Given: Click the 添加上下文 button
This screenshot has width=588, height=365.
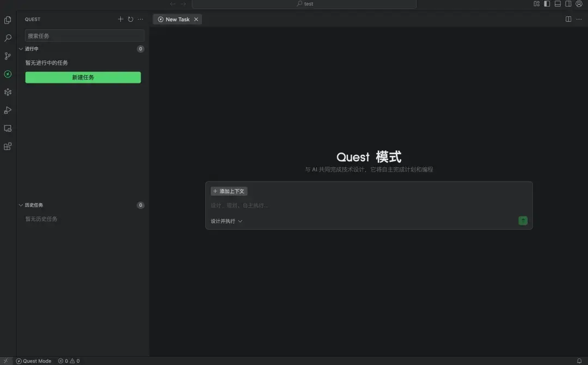Looking at the screenshot, I should 229,191.
